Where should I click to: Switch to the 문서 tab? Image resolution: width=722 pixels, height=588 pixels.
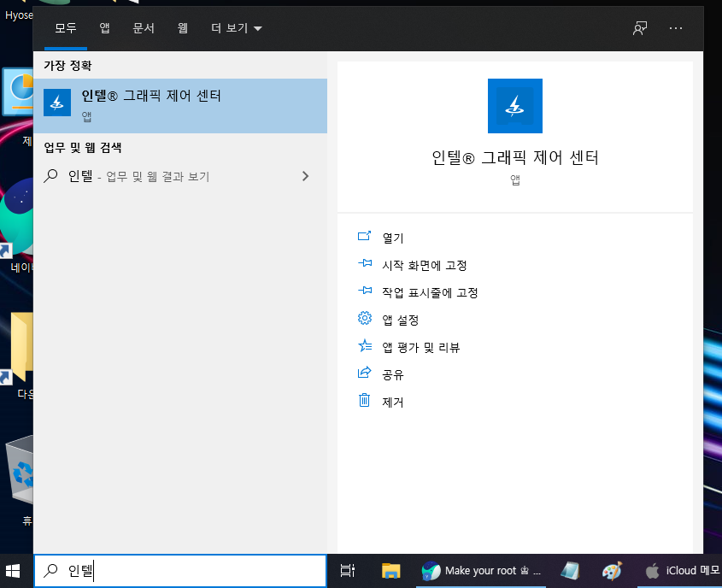pos(144,27)
